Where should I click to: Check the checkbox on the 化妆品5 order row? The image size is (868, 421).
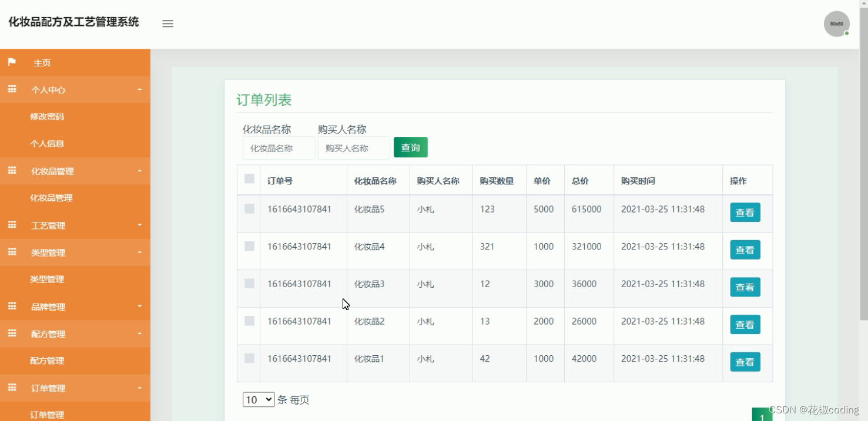[x=249, y=209]
